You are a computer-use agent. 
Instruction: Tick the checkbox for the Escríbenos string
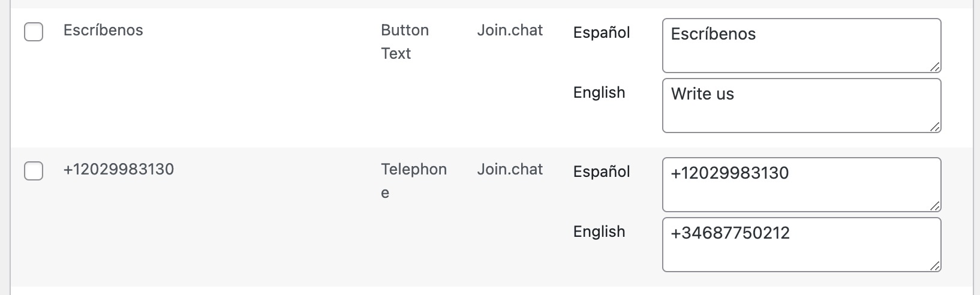point(34,32)
